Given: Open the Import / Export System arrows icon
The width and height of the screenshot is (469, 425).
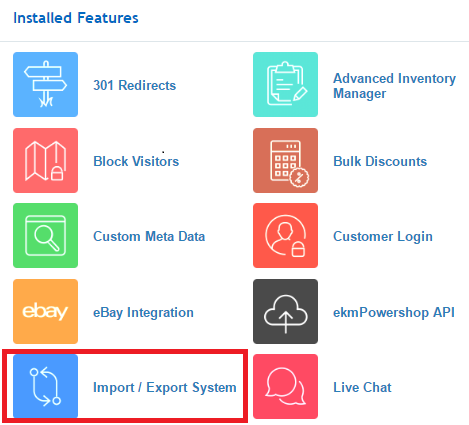Looking at the screenshot, I should coord(46,386).
